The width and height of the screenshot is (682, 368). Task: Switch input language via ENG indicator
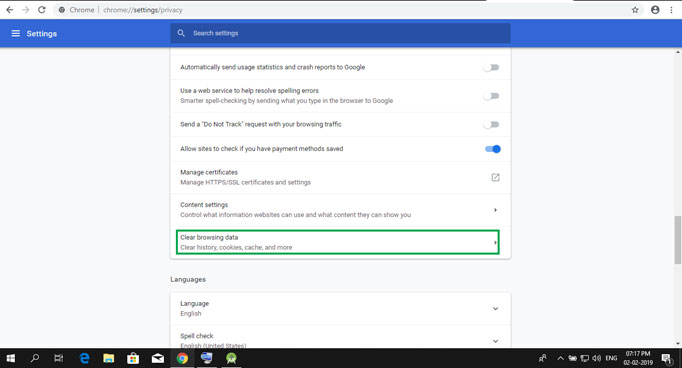pos(612,358)
